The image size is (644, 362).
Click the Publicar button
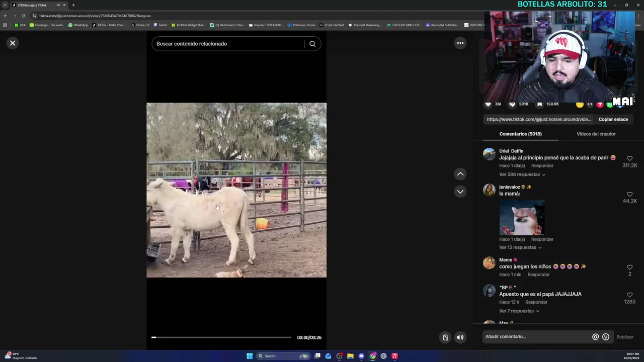[625, 337]
